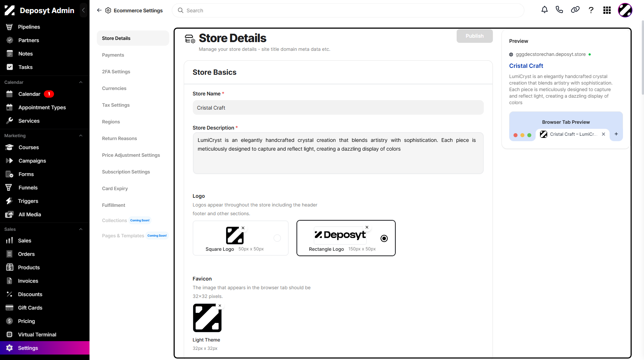The width and height of the screenshot is (644, 360).
Task: Open the Currencies settings tab
Action: click(x=114, y=88)
